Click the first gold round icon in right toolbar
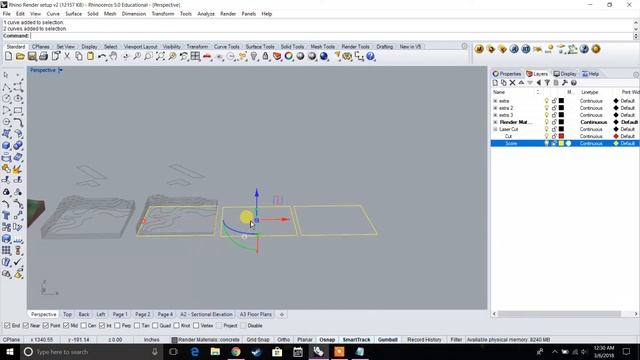This screenshot has width=640, height=360. (x=479, y=49)
